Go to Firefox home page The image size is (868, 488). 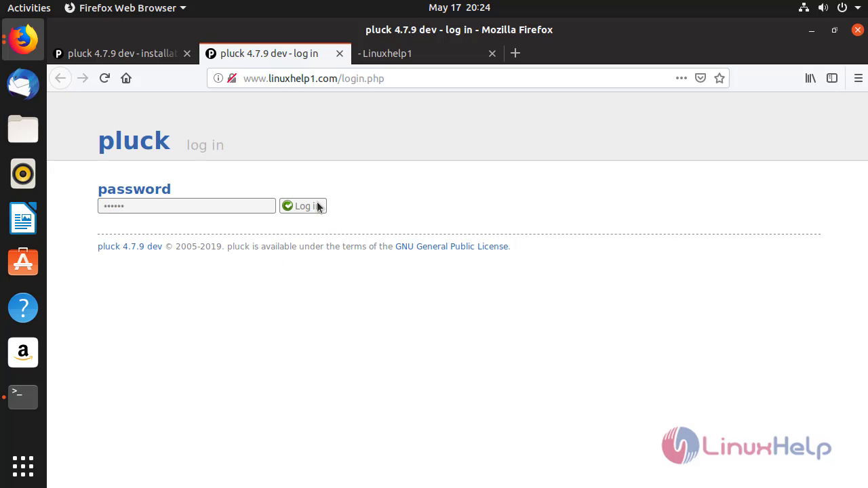126,78
